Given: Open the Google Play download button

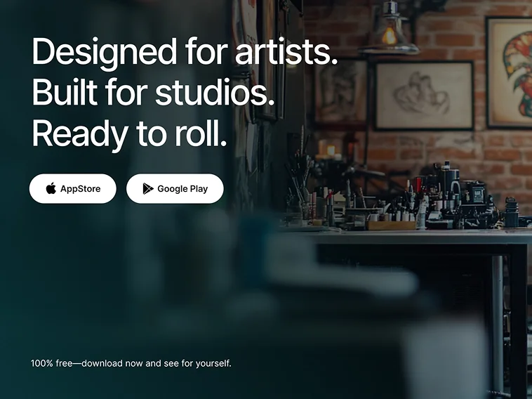Looking at the screenshot, I should [175, 188].
